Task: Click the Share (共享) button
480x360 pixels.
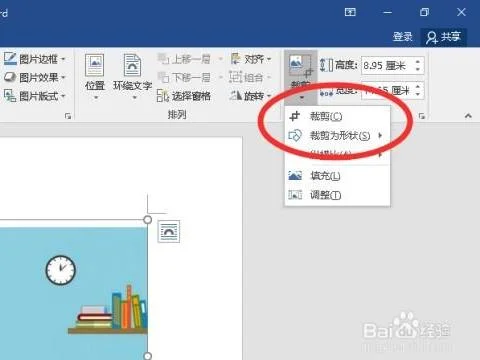Action: click(444, 37)
